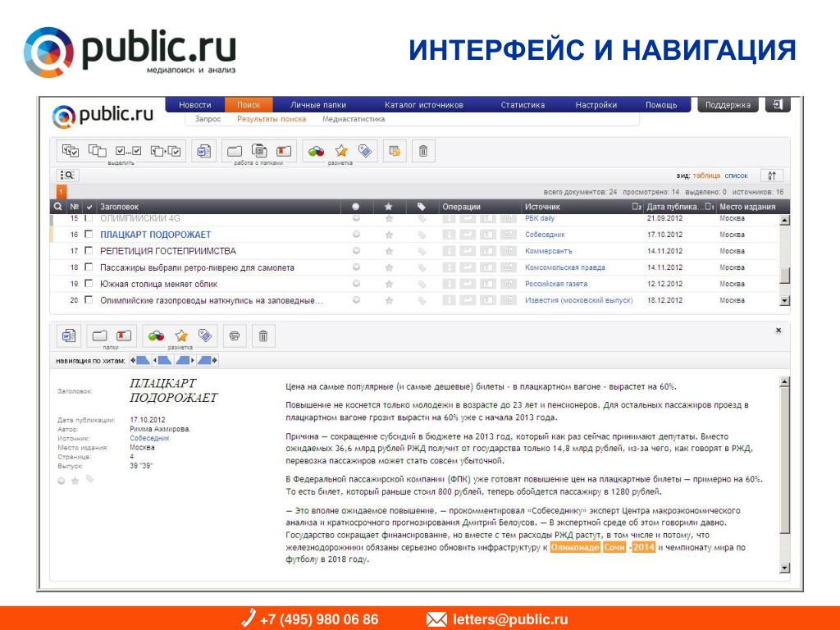This screenshot has width=840, height=630.
Task: Tick checkbox for Южная столица меняет облик
Action: click(x=89, y=283)
